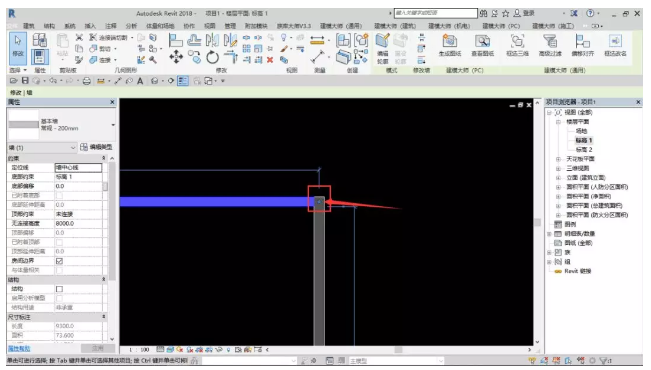
Task: Open the 建筑 ribbon tab
Action: click(29, 26)
